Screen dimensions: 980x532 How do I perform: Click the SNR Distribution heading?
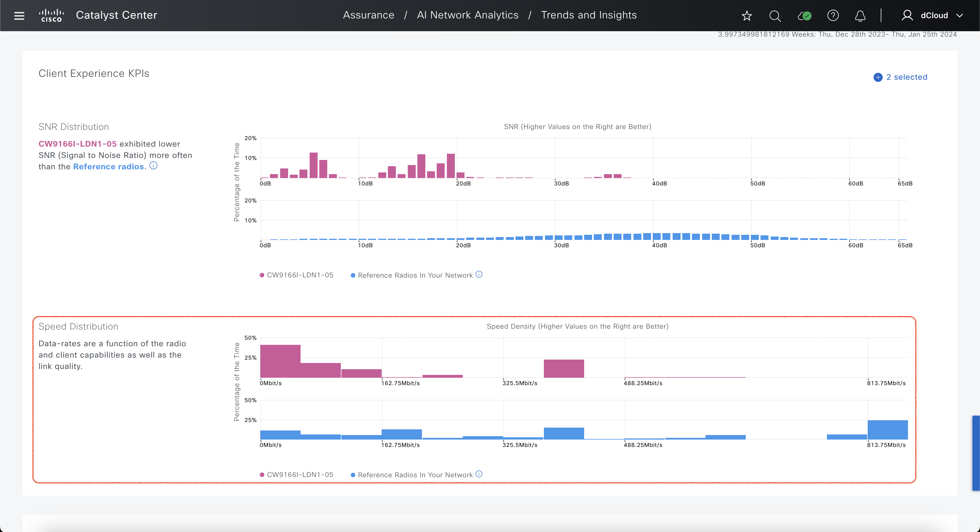pos(74,127)
